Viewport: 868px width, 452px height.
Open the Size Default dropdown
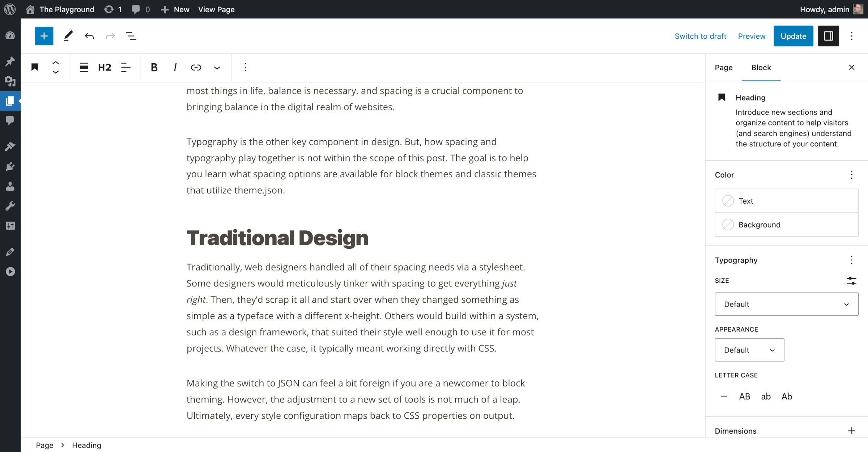coord(786,304)
